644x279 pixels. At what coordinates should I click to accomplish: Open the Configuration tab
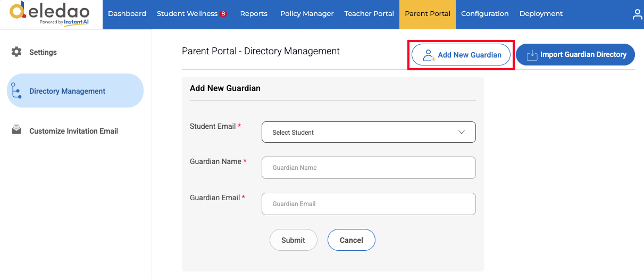click(x=485, y=14)
